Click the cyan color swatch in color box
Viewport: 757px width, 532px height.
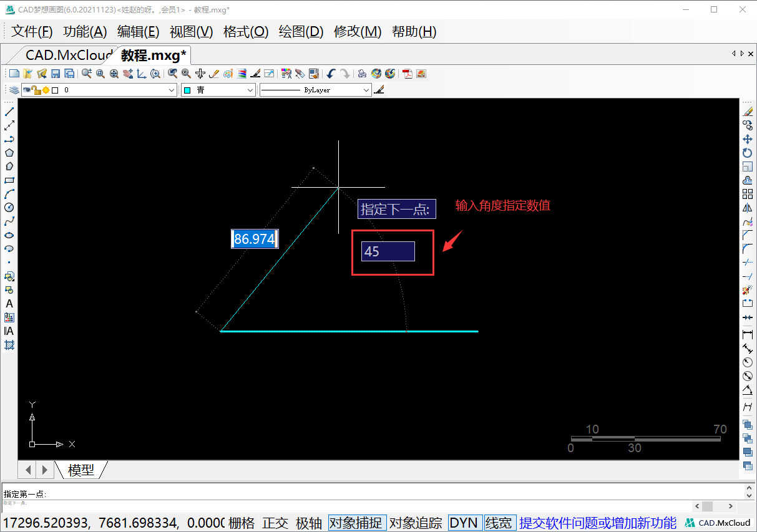(187, 90)
